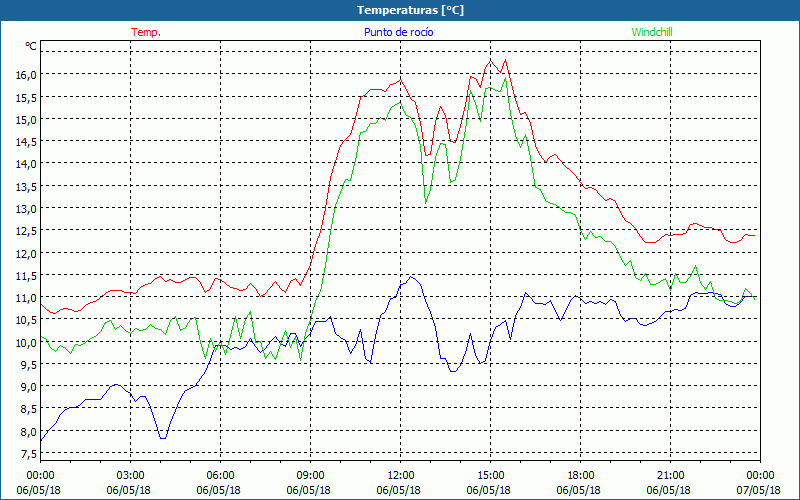This screenshot has height=500, width=800.
Task: Click the "10,5" y-axis value
Action: (26, 320)
